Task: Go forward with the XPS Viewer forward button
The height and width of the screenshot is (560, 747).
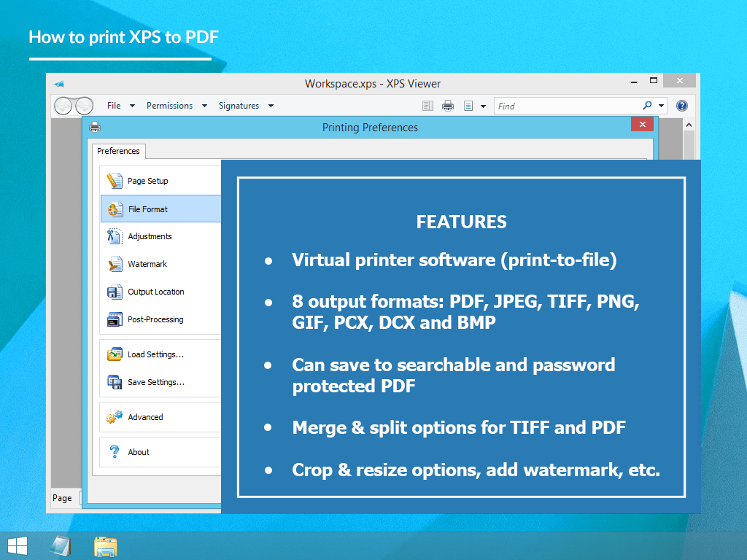Action: pyautogui.click(x=85, y=106)
